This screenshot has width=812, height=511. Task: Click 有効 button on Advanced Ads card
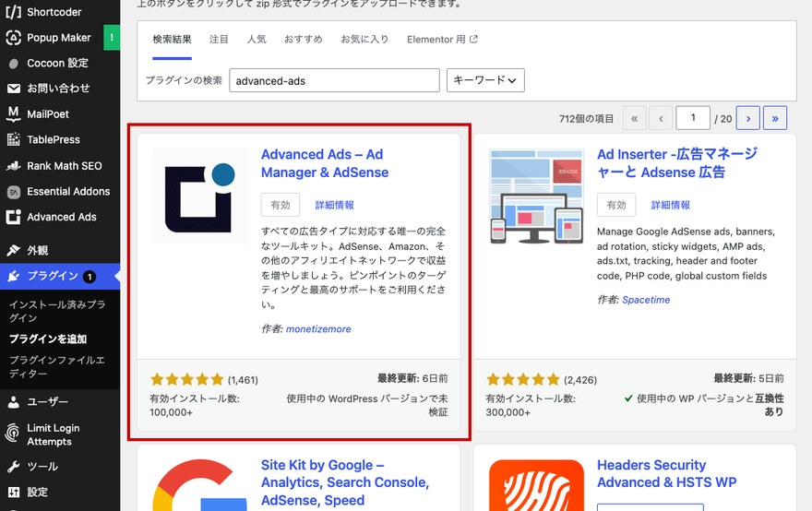point(281,205)
